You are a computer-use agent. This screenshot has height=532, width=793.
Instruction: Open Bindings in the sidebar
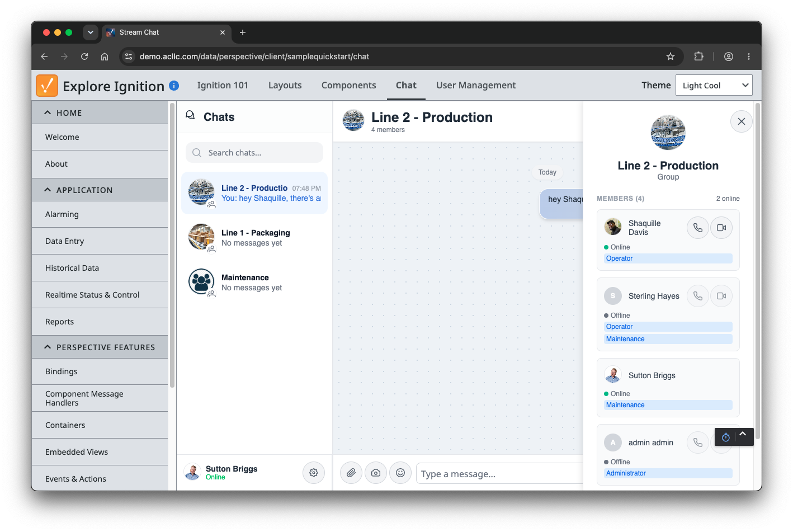[x=100, y=371]
